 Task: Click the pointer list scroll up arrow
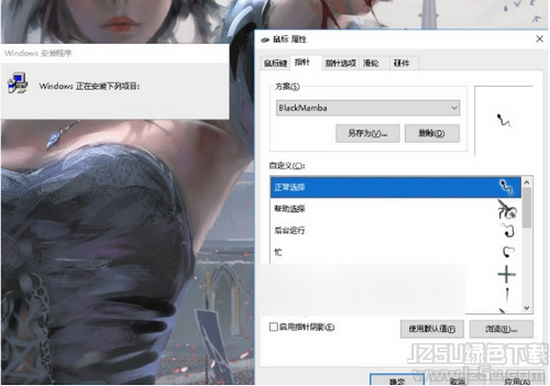coord(526,182)
